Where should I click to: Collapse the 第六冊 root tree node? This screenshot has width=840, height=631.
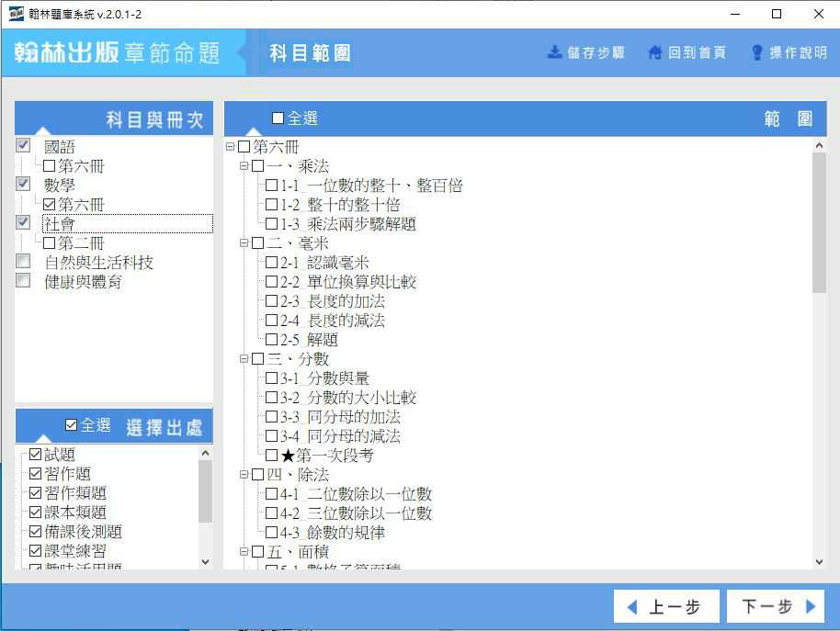click(231, 146)
